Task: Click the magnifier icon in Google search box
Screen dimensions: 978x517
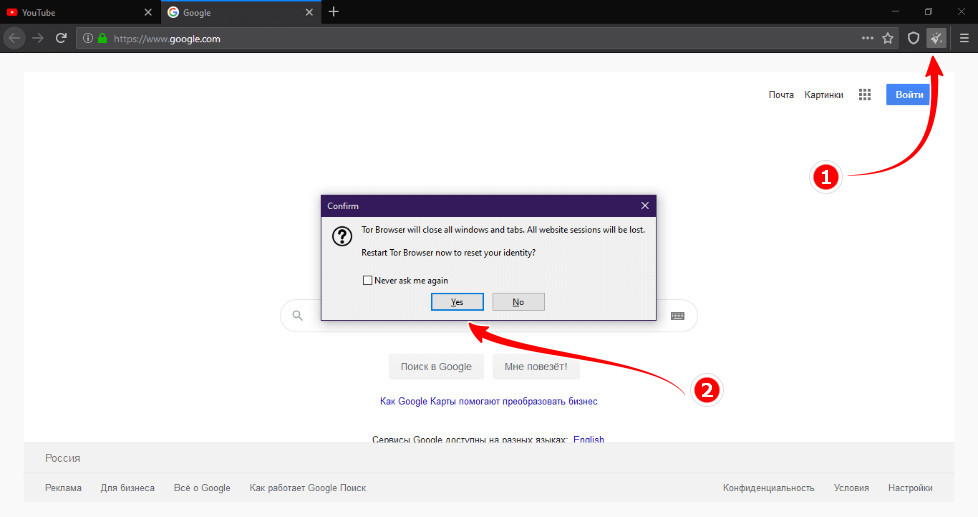Action: point(298,316)
